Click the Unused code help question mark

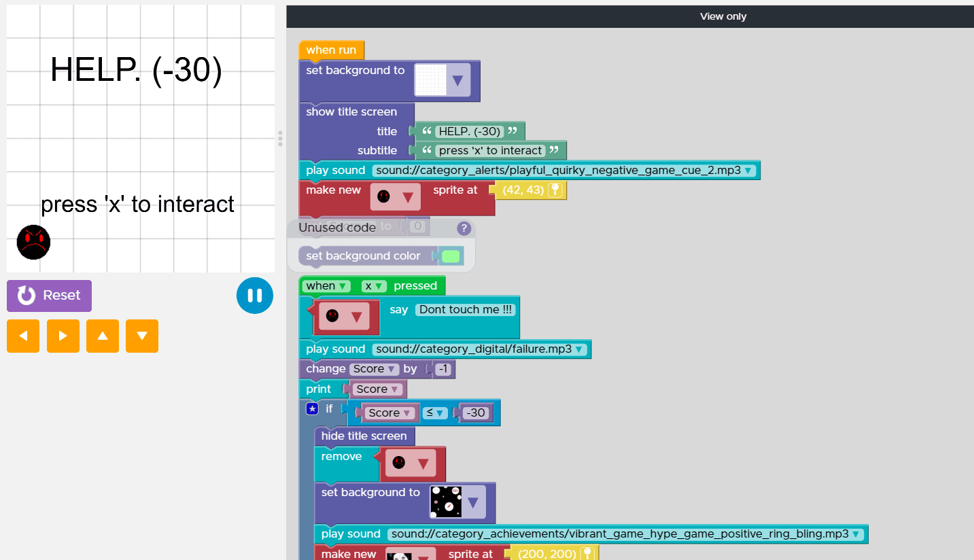(464, 228)
